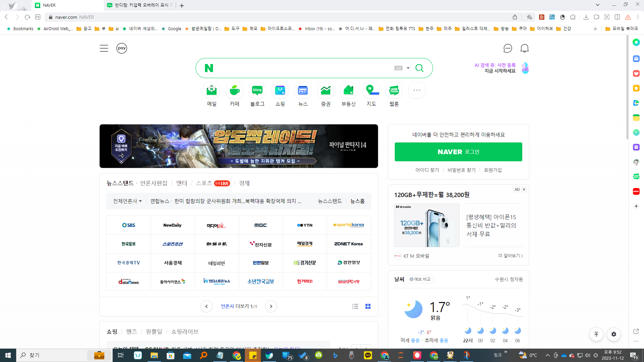This screenshot has height=362, width=644.
Task: Open the 블로그 (Blog) service icon
Action: (x=257, y=90)
